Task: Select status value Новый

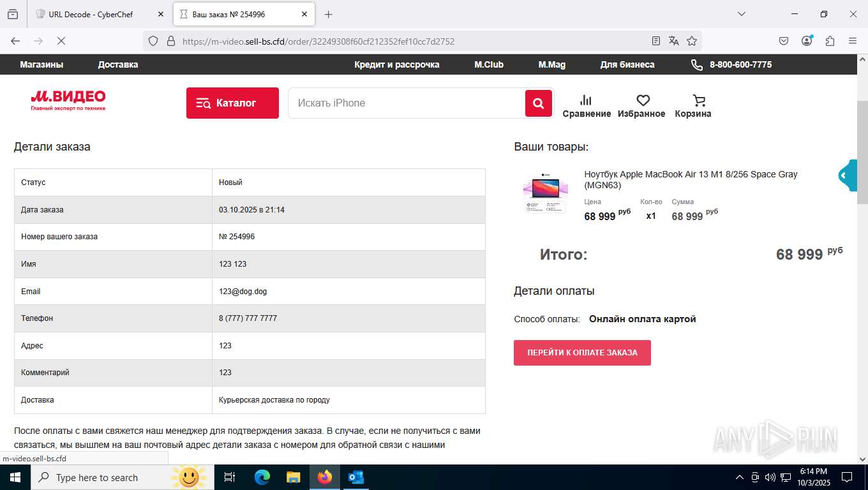Action: [x=230, y=182]
